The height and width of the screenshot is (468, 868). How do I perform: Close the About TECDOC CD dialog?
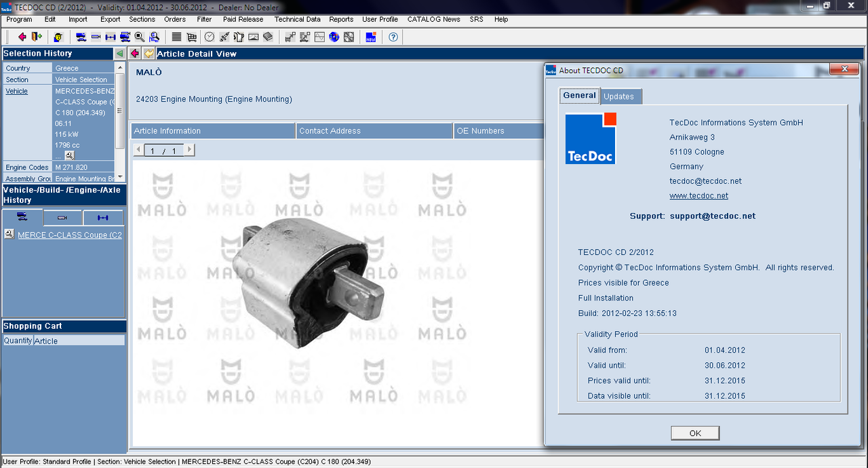coord(844,69)
